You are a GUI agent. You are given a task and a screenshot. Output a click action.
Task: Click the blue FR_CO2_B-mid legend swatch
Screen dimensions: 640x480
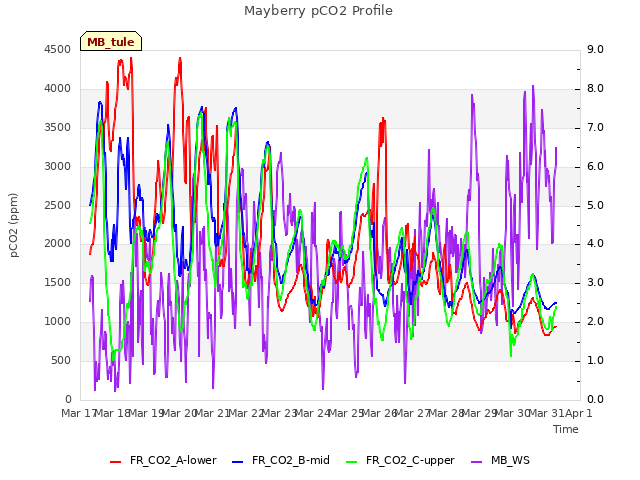point(238,462)
